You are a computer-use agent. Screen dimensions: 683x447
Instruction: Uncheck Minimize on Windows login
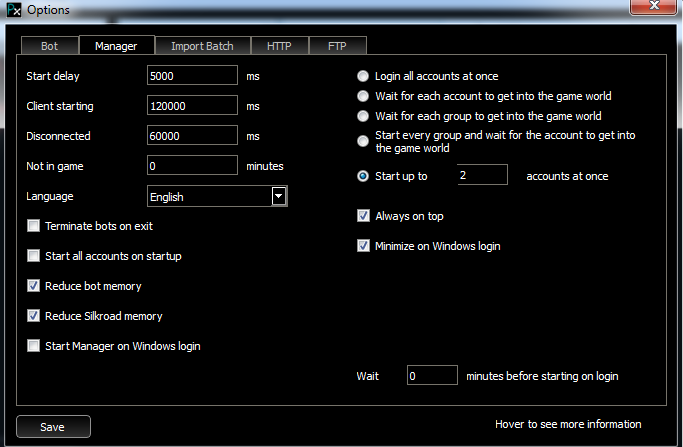coord(364,245)
